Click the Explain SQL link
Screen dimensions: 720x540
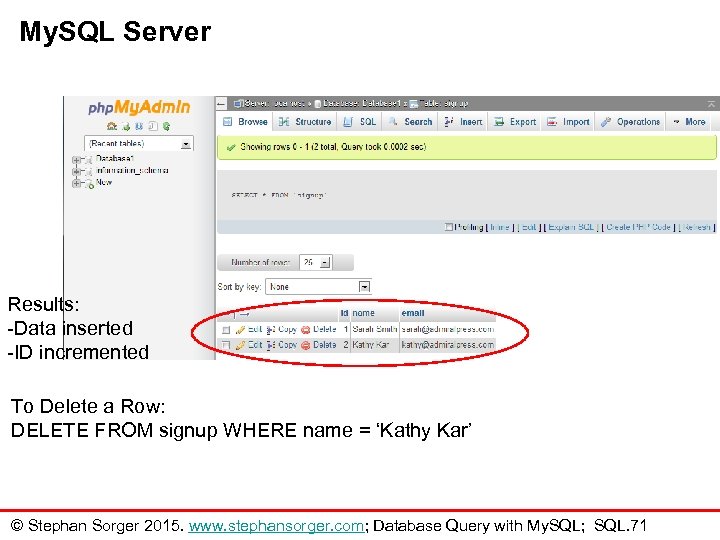click(x=572, y=227)
